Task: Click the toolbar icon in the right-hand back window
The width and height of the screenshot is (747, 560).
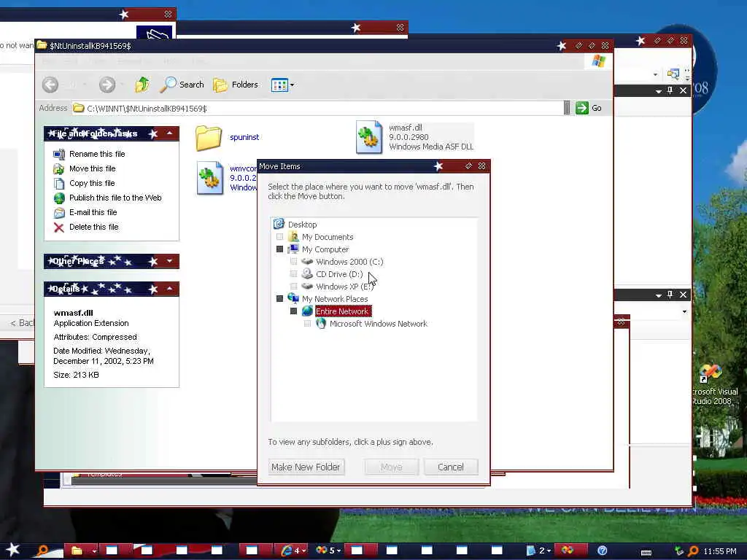Action: tap(673, 74)
